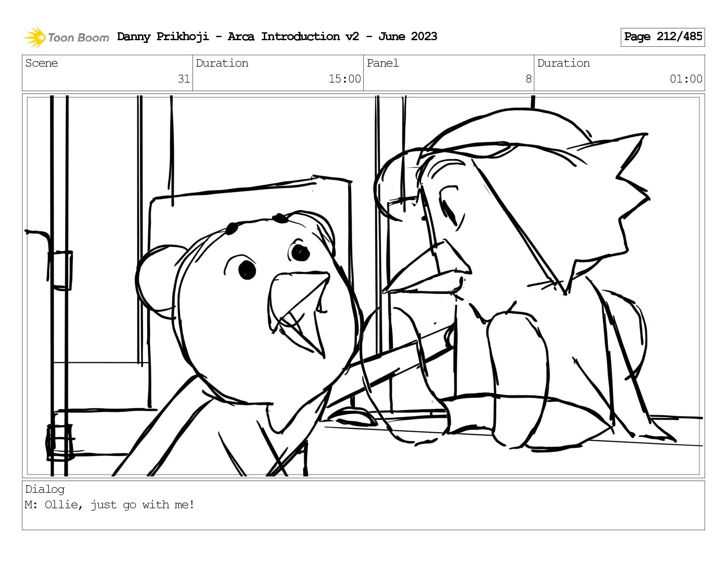
Task: Click the panel duration value '01:00'
Action: [x=686, y=79]
